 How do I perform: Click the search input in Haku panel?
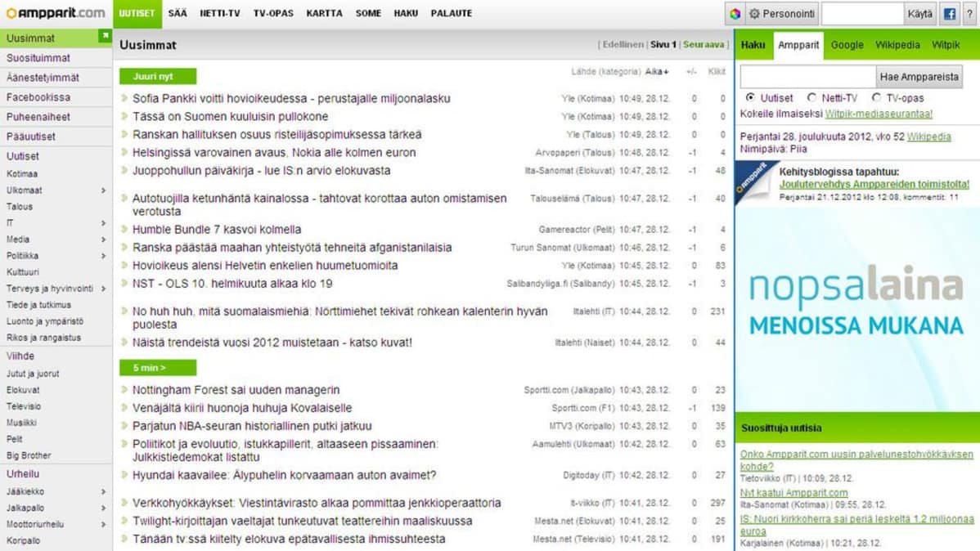807,77
